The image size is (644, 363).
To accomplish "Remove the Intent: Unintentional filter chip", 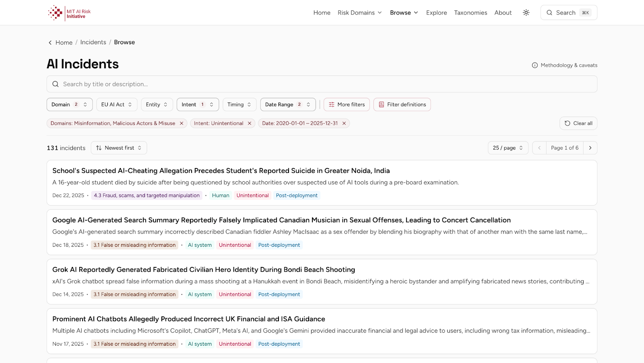I will pyautogui.click(x=250, y=123).
